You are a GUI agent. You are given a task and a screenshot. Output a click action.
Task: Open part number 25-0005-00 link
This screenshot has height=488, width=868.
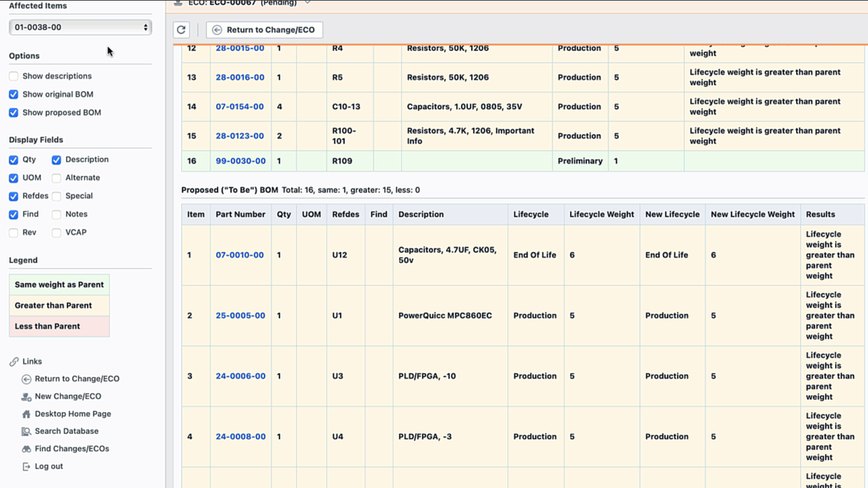coord(240,316)
